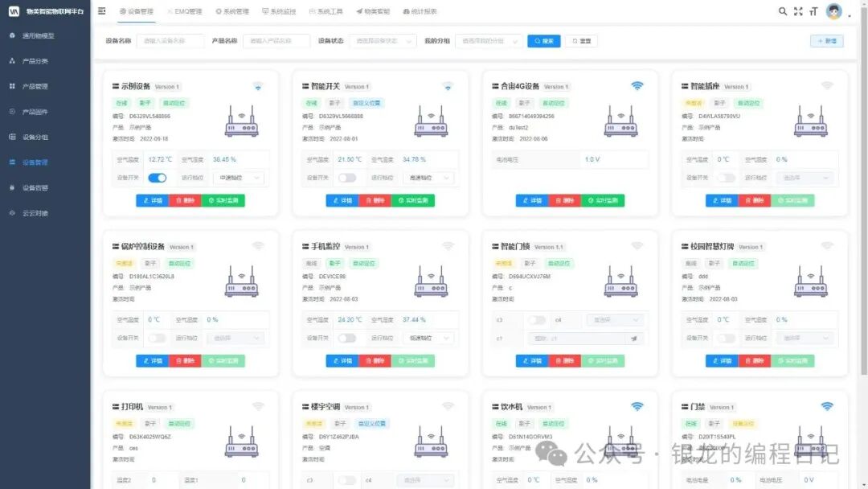Open the 我的分组 filter dropdown
This screenshot has width=868, height=489.
point(489,41)
